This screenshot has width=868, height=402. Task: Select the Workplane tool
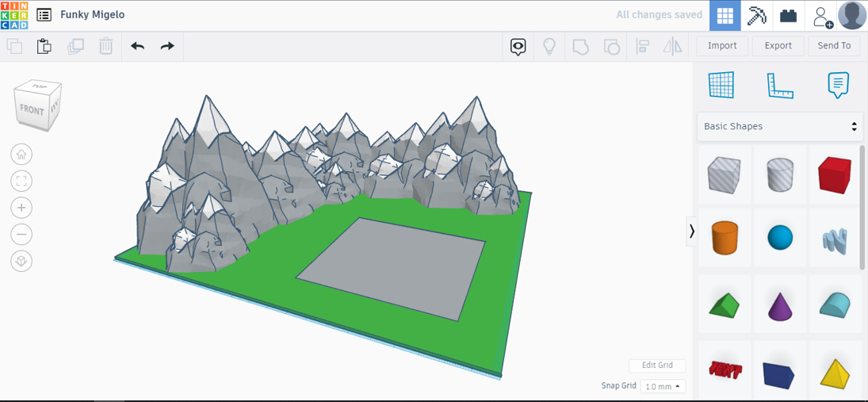point(721,86)
